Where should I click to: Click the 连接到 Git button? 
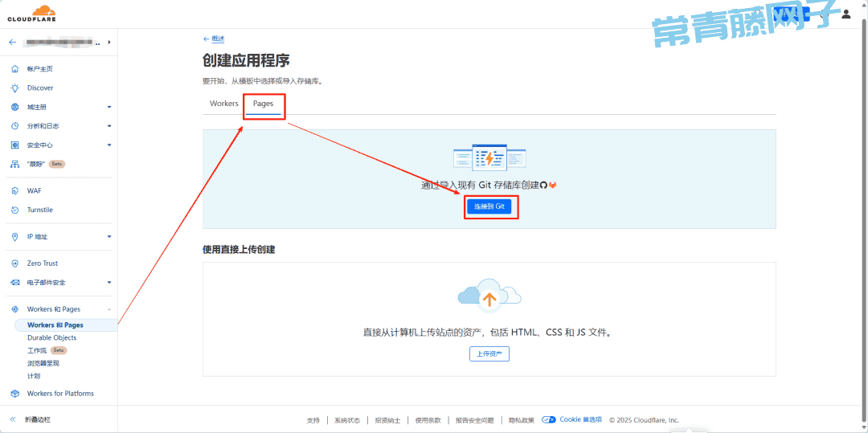pos(489,206)
